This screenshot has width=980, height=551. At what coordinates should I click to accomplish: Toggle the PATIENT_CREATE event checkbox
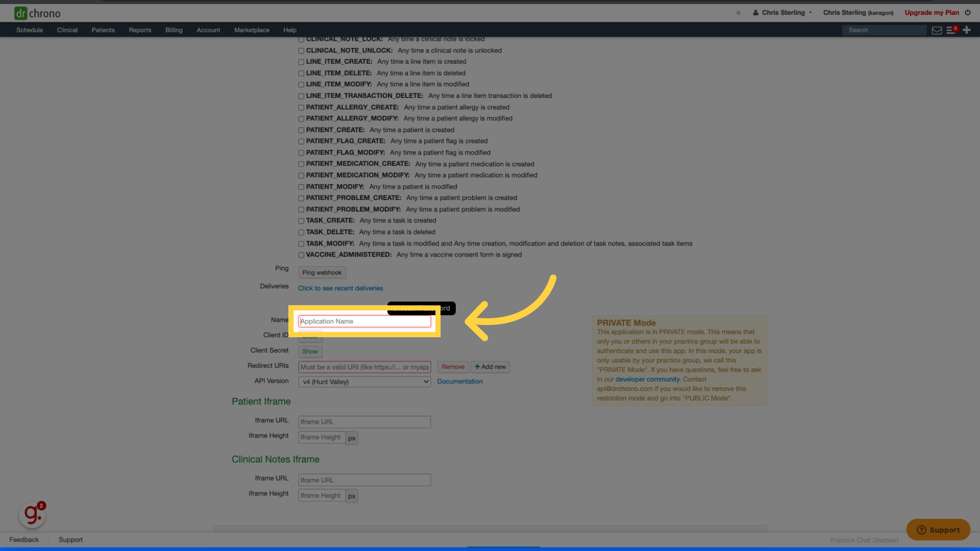tap(301, 130)
